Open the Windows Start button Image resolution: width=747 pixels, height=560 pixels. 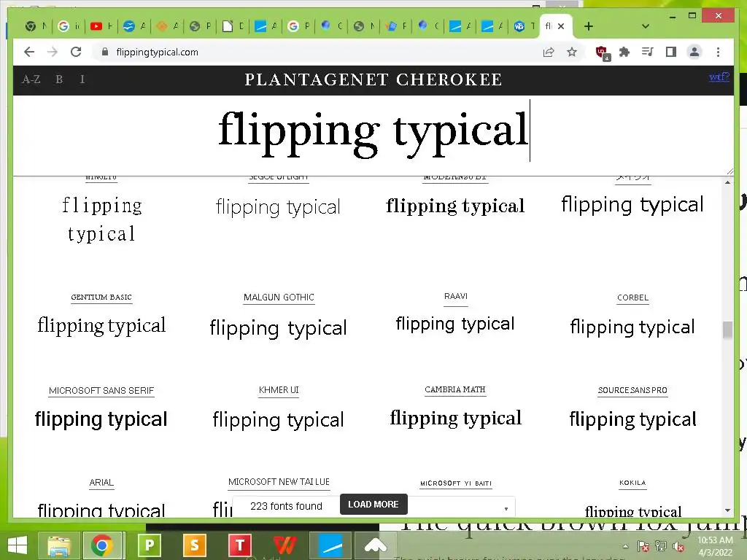18,545
